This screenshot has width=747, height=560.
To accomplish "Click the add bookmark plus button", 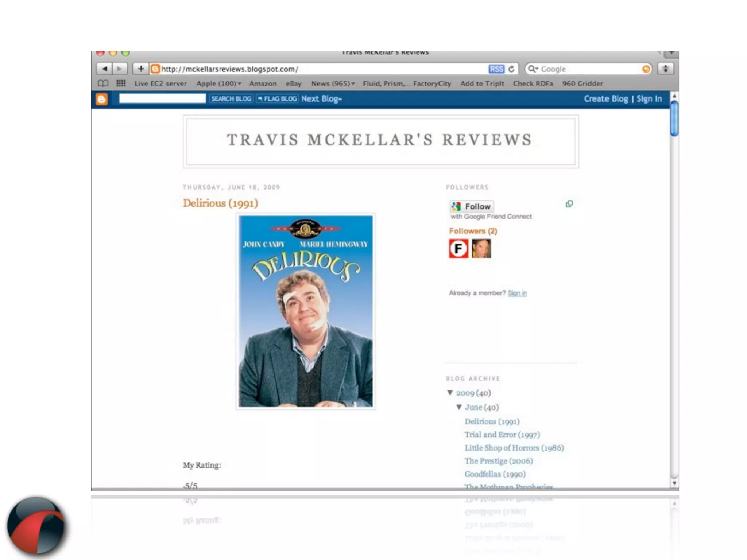I will [x=141, y=69].
